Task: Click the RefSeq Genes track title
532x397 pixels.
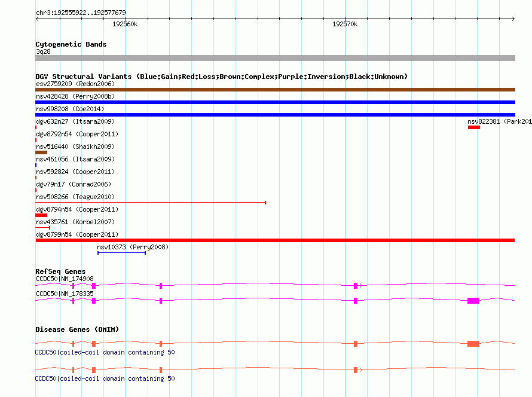Action: (x=60, y=271)
